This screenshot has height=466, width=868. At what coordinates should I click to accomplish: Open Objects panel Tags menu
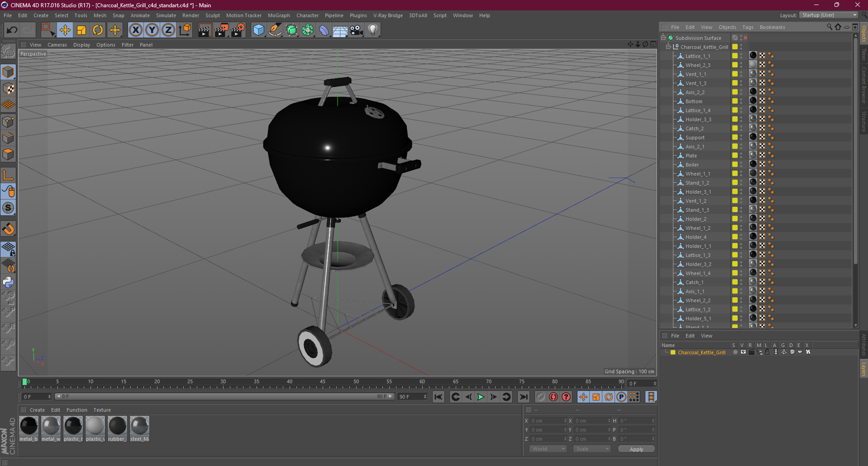pyautogui.click(x=748, y=27)
